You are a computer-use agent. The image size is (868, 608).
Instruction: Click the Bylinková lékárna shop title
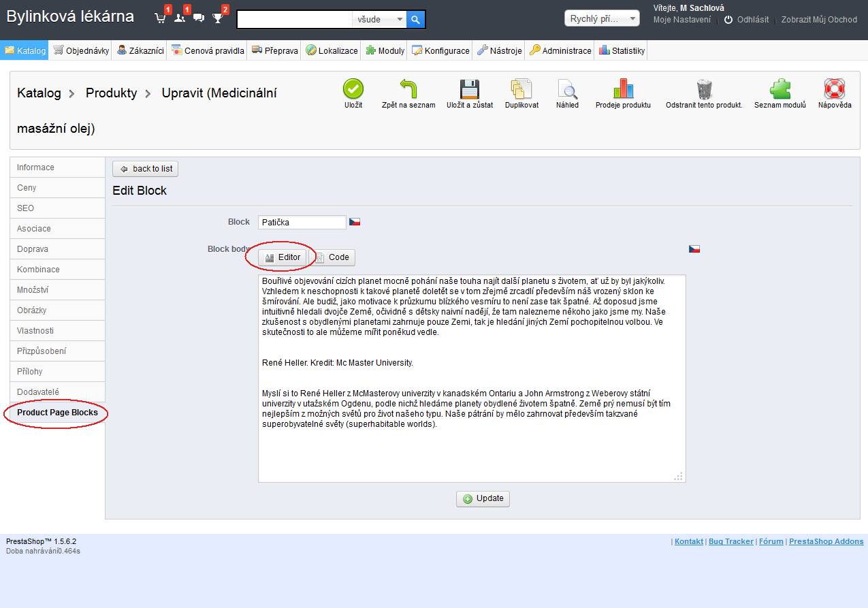70,16
